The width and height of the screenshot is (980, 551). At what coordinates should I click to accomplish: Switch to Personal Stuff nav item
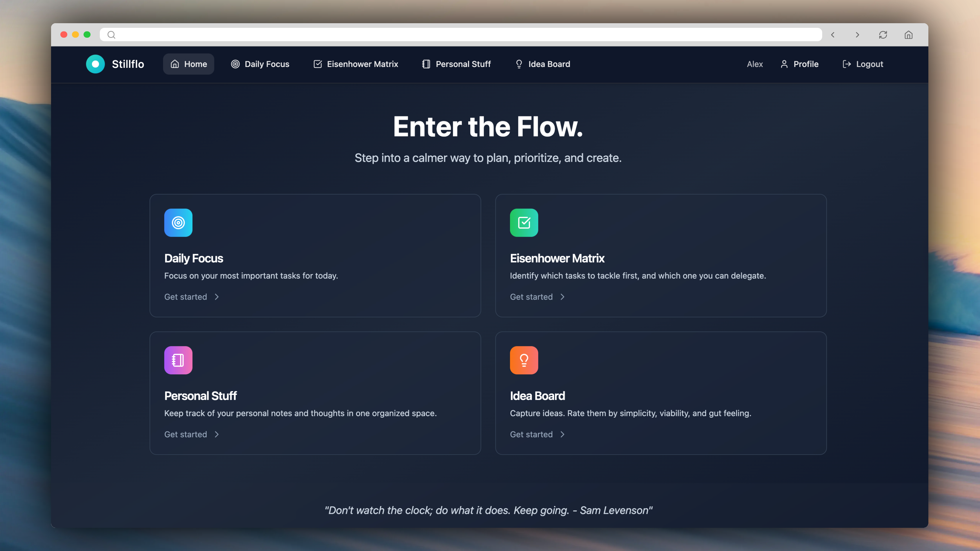[x=457, y=64]
